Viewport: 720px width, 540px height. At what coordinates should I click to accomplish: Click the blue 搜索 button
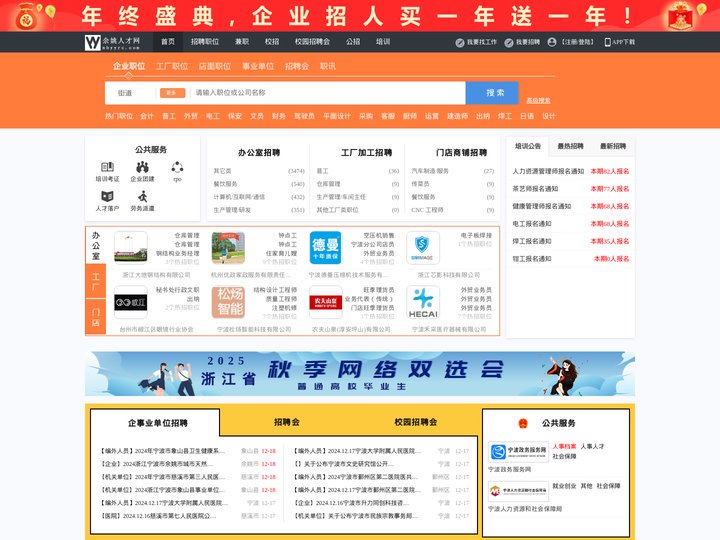(492, 93)
